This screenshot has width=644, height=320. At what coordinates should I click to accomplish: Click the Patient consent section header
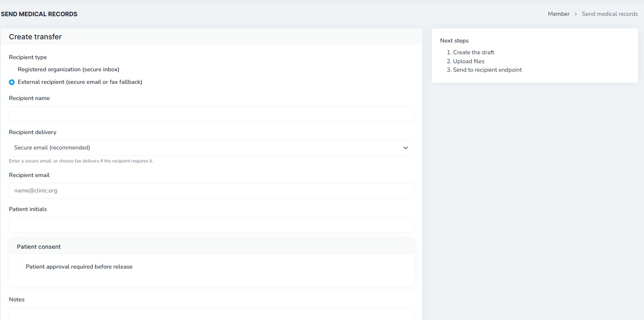click(x=211, y=247)
